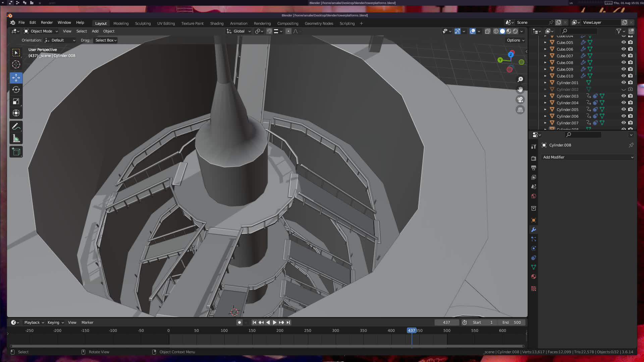The height and width of the screenshot is (362, 644).
Task: Switch to orthographic grid view toggle
Action: click(x=520, y=110)
